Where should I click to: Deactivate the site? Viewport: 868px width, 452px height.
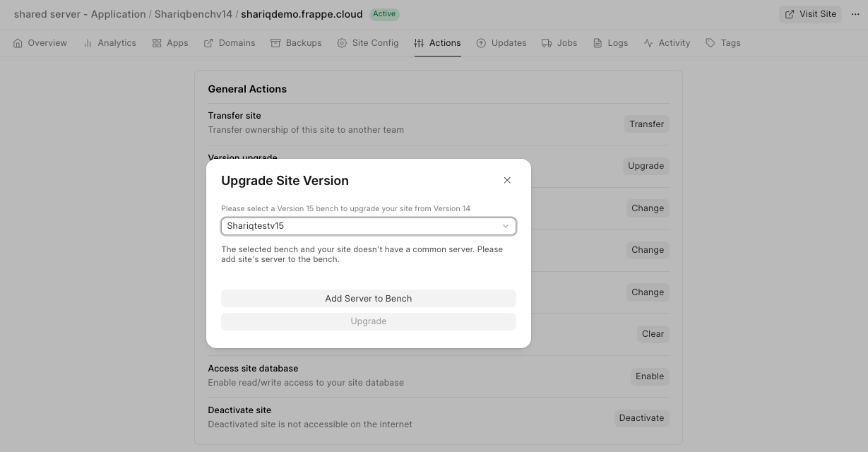pos(641,418)
